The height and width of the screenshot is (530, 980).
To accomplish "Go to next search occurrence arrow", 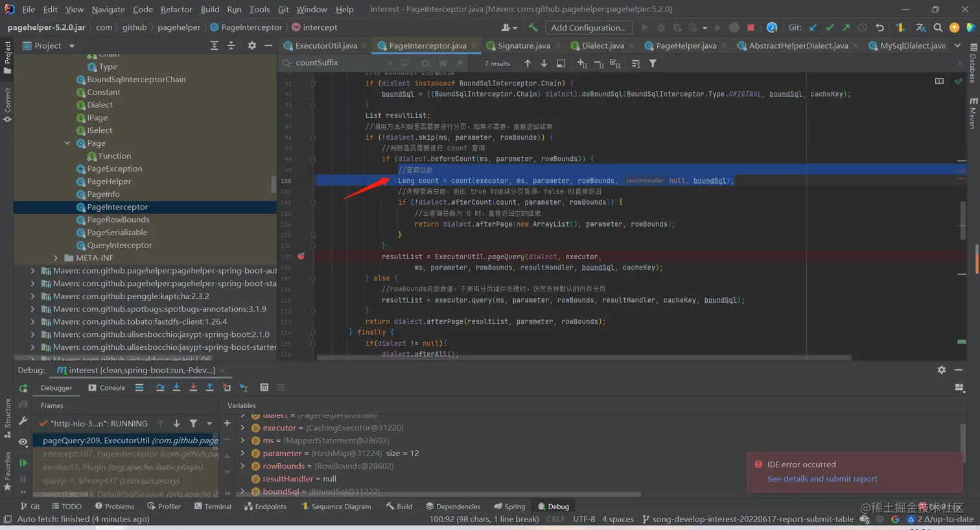I will pyautogui.click(x=544, y=63).
